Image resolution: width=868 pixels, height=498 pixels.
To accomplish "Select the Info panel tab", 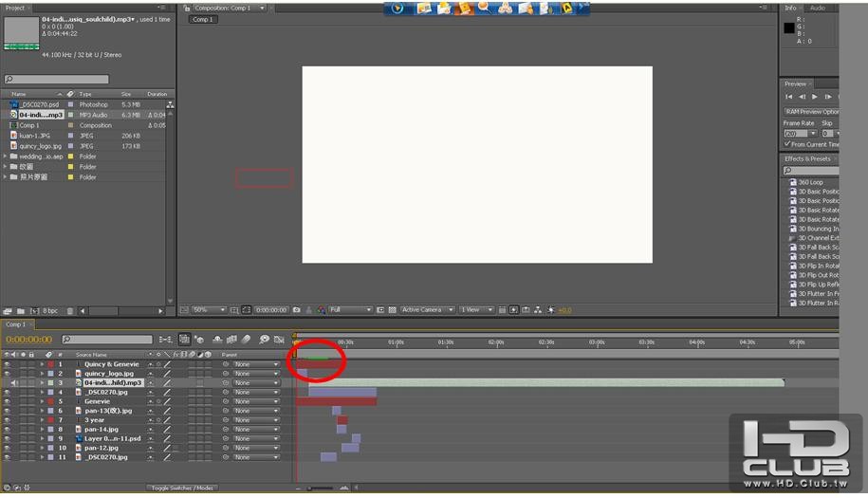I will point(790,8).
